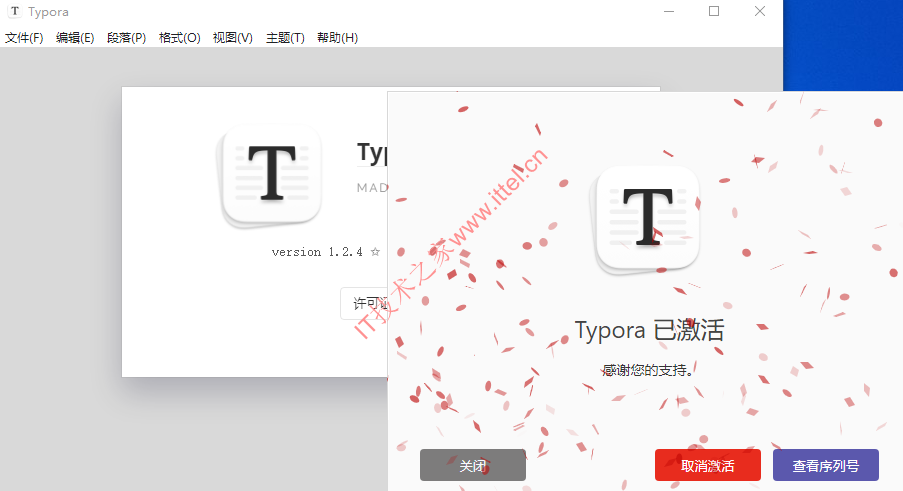Click the red 取消激活 button
The width and height of the screenshot is (903, 491).
pyautogui.click(x=708, y=465)
